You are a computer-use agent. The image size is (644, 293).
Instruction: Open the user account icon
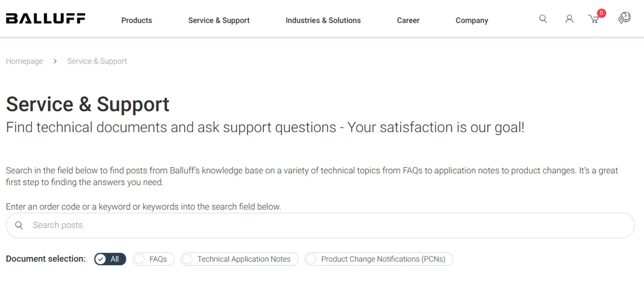tap(569, 19)
